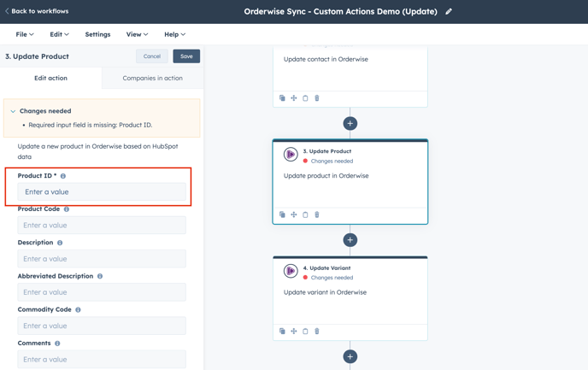This screenshot has width=588, height=370.
Task: Move the Update Product action card
Action: [294, 214]
